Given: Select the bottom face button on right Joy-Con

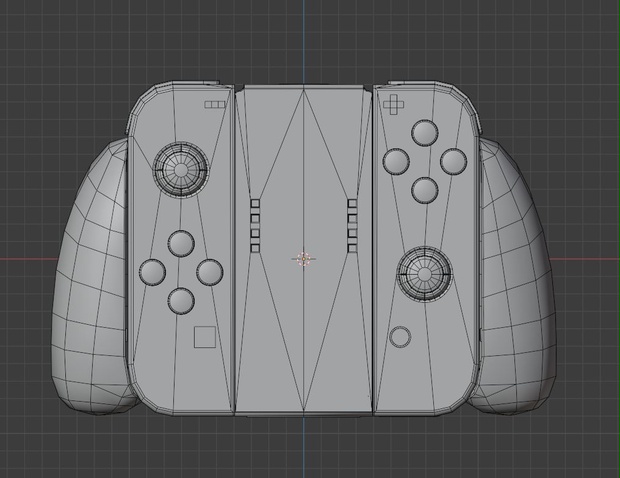Looking at the screenshot, I should (x=425, y=190).
